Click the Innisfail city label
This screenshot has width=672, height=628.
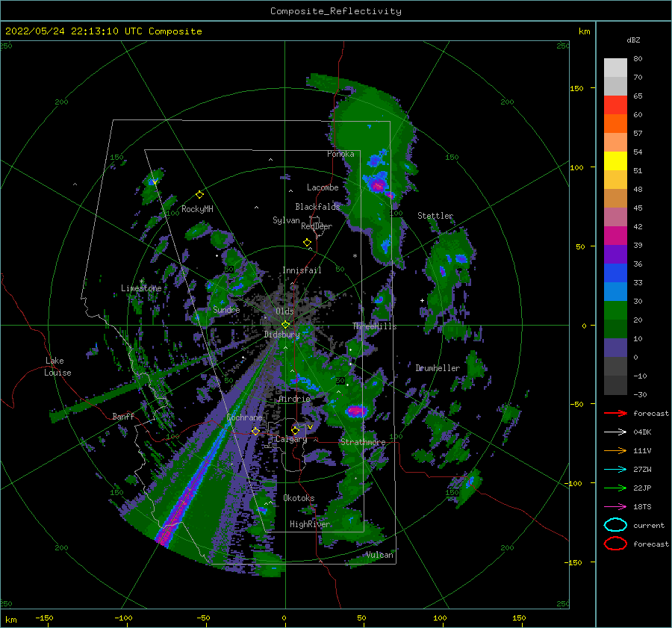(x=302, y=270)
